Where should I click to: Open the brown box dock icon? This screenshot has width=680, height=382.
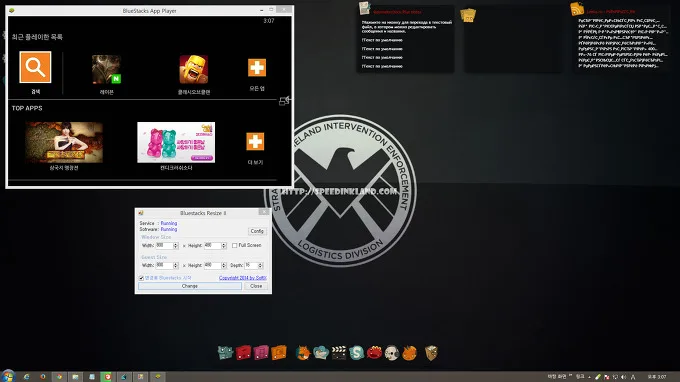click(431, 353)
